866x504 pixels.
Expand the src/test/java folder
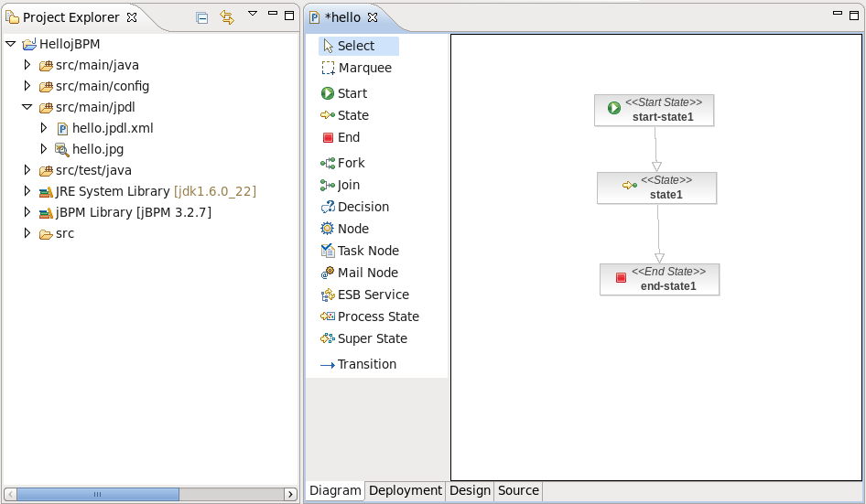coord(27,169)
